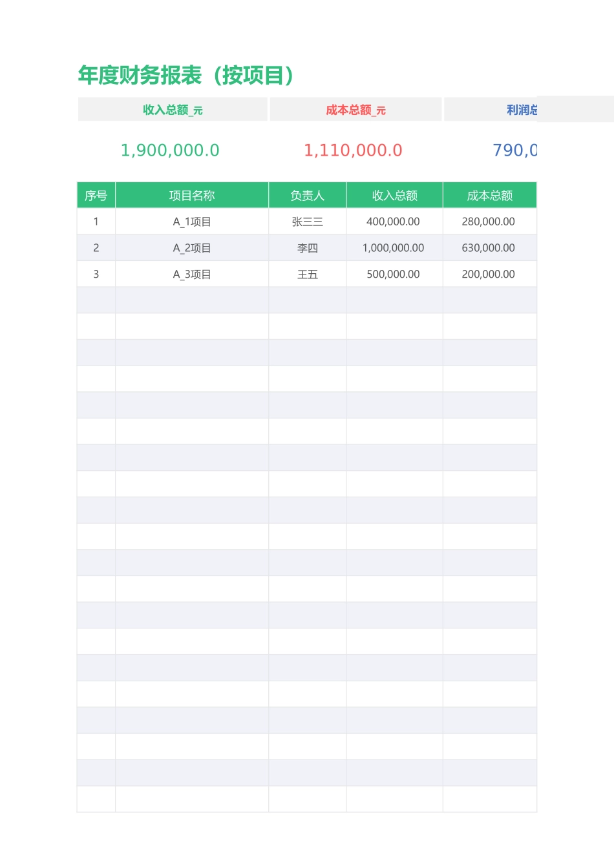Select the 成本总额_元 summary header

click(x=355, y=110)
